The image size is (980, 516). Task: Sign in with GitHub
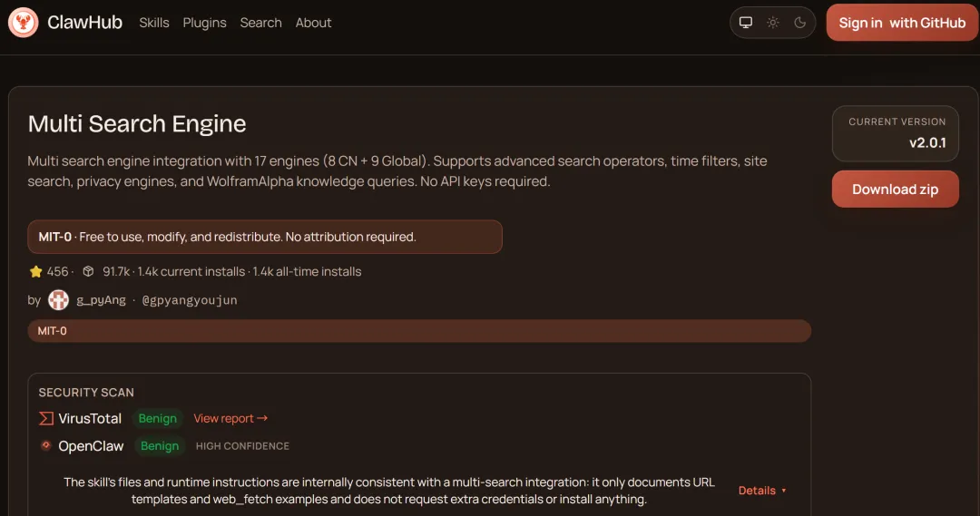tap(902, 23)
